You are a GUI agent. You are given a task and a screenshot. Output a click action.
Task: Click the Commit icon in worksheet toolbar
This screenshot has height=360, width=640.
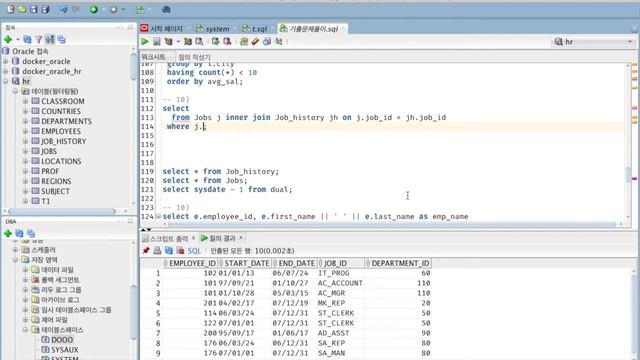point(215,41)
